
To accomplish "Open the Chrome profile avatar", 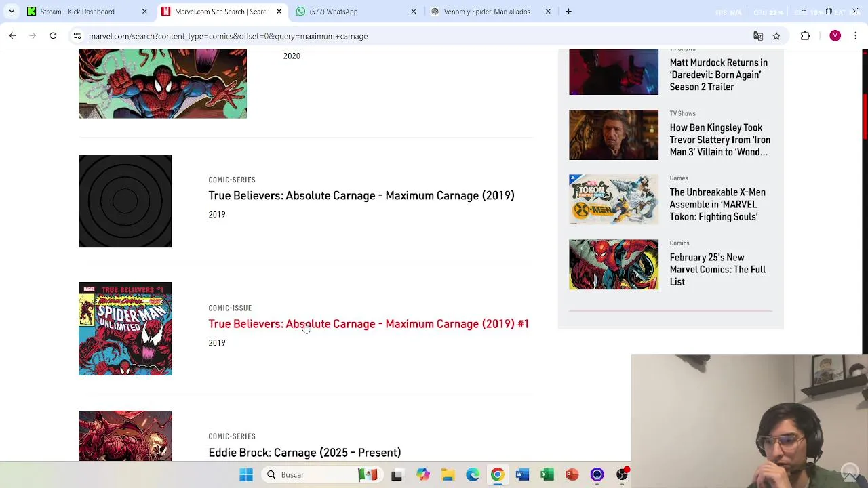I will pyautogui.click(x=835, y=36).
